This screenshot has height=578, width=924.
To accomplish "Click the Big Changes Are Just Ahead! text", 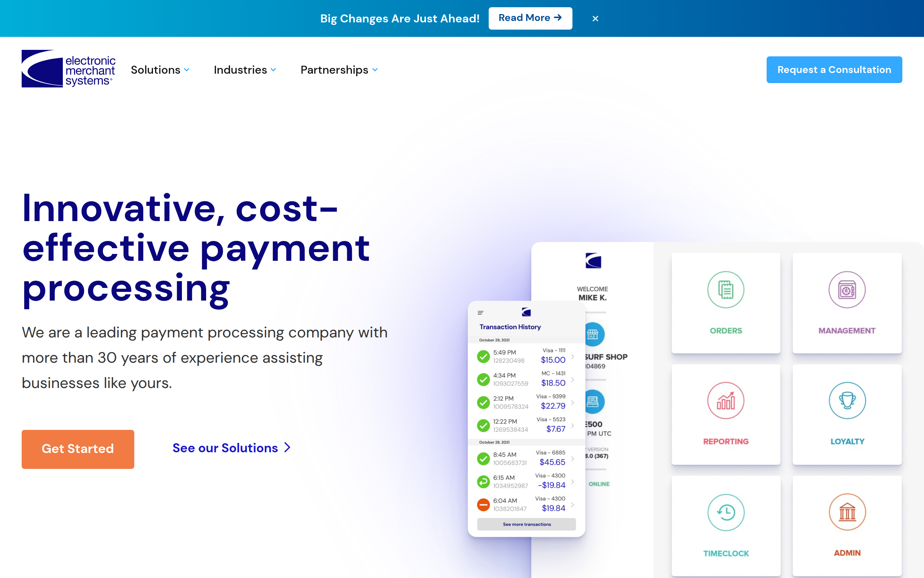I will tap(400, 18).
